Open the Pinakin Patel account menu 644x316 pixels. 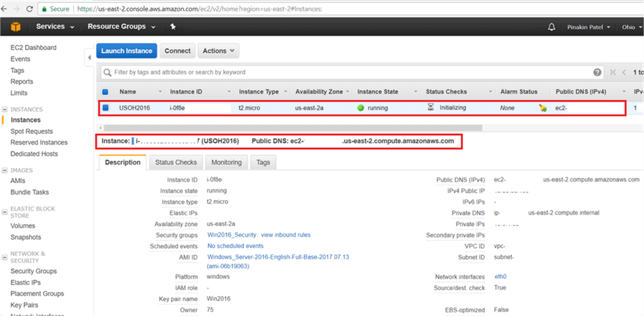[589, 27]
